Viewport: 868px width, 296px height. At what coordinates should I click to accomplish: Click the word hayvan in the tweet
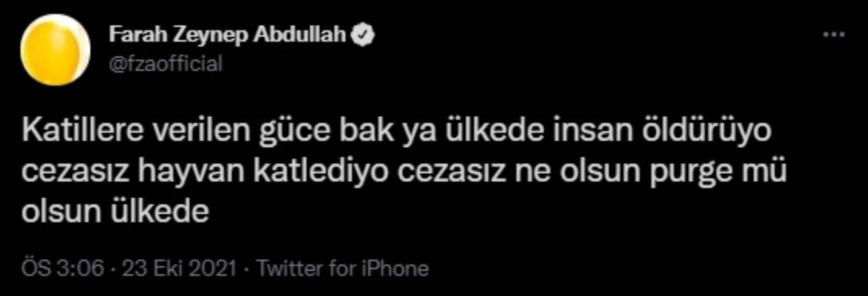[x=178, y=172]
